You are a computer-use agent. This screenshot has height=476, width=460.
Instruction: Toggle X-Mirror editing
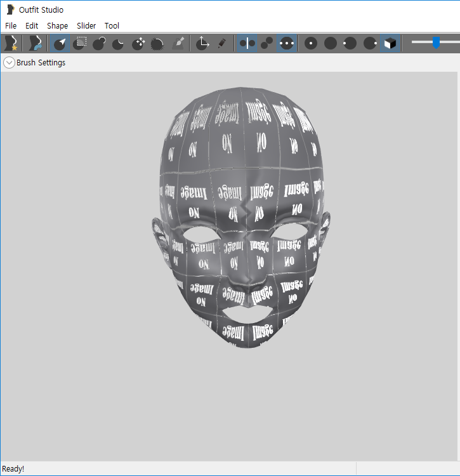point(247,43)
